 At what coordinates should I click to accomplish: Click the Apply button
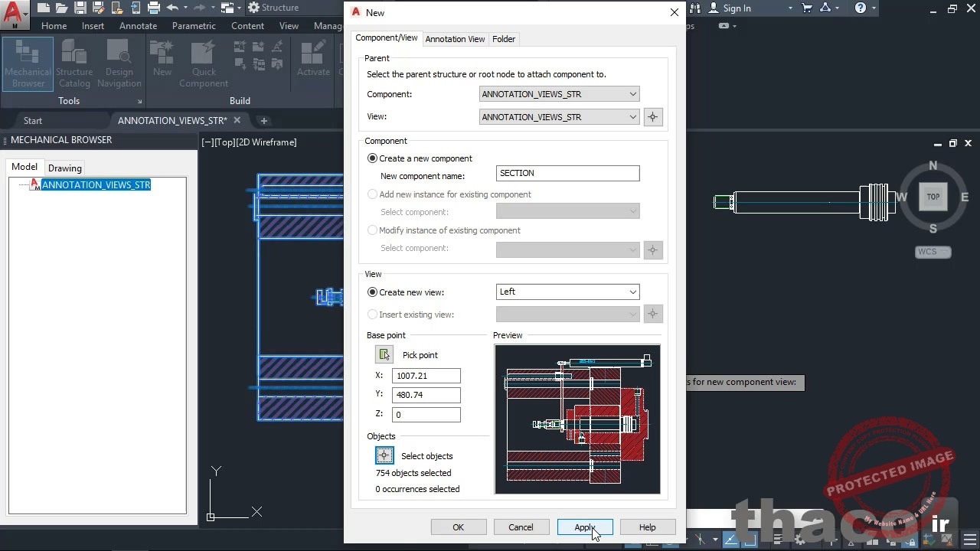585,527
